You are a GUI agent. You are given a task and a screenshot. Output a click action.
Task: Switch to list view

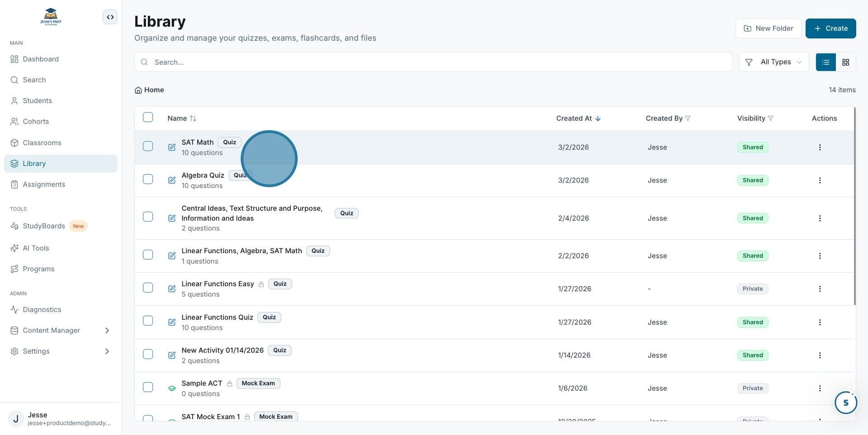(825, 62)
